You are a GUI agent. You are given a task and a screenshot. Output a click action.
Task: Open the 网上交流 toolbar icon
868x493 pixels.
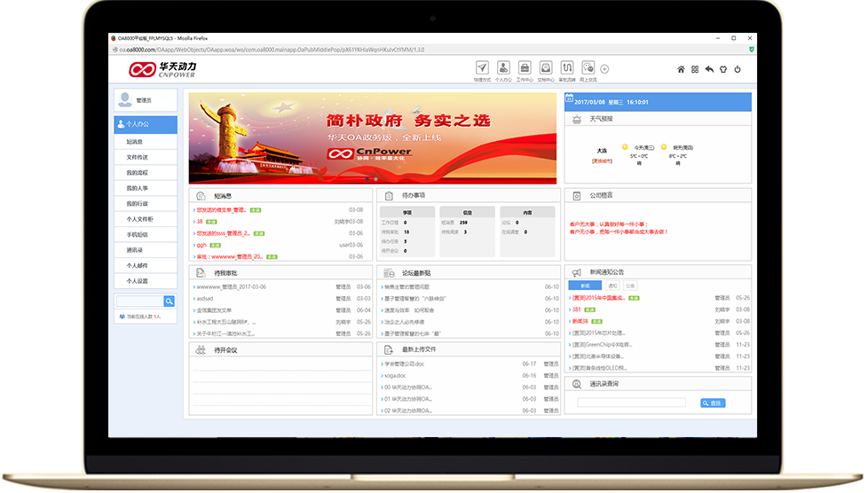(x=588, y=68)
